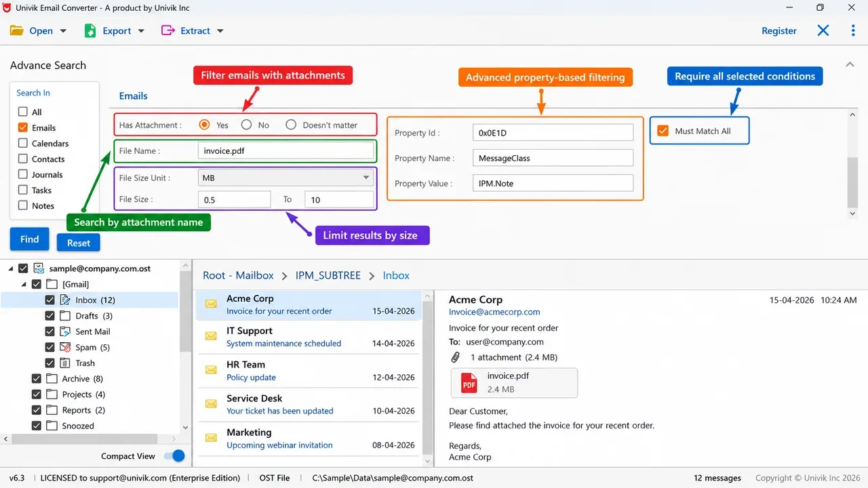Click the blue X icon beside Register

click(x=823, y=30)
